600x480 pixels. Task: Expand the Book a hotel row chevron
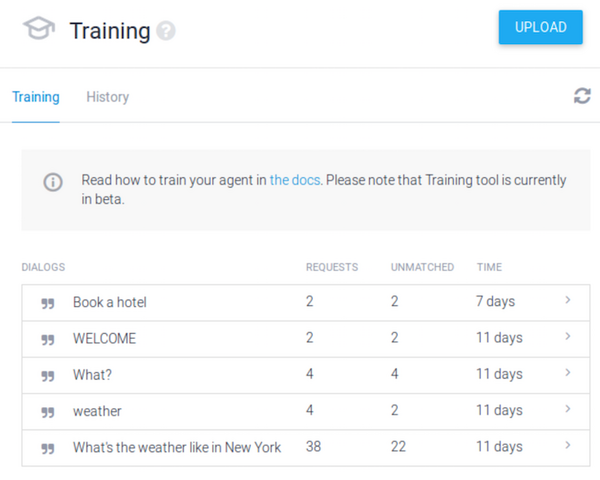[x=568, y=300]
